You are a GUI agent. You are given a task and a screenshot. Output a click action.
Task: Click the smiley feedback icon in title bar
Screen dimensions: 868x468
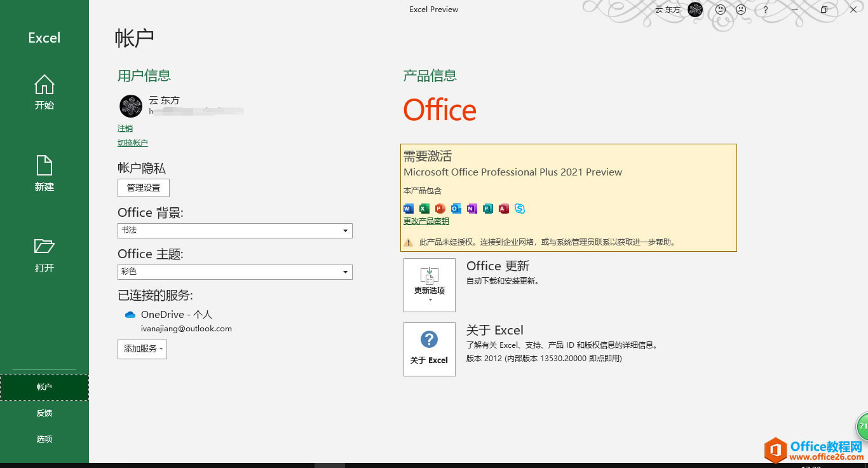click(720, 10)
